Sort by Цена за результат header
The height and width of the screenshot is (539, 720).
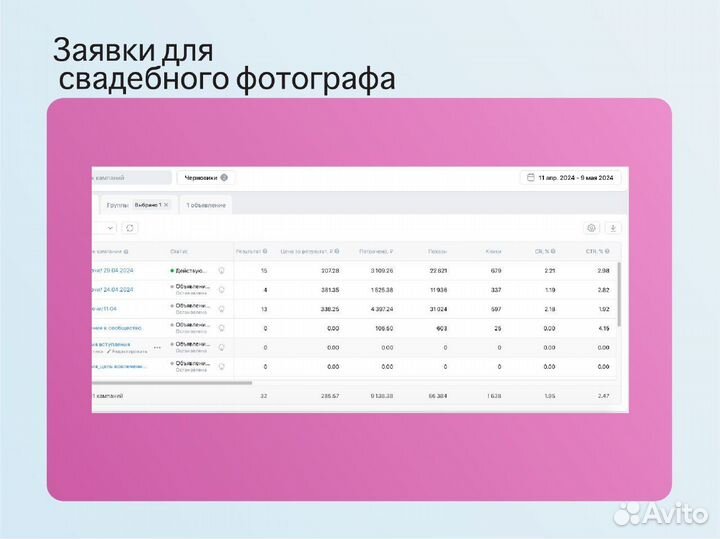pos(307,252)
